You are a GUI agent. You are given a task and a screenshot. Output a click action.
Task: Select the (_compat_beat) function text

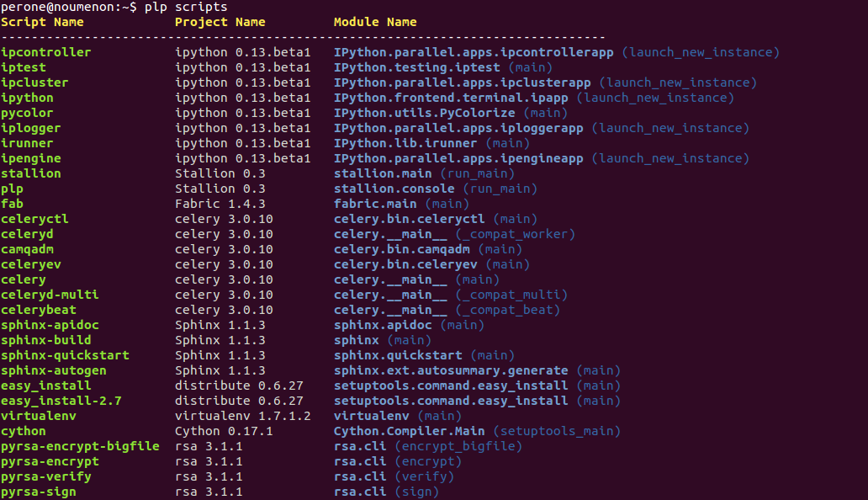tap(508, 310)
